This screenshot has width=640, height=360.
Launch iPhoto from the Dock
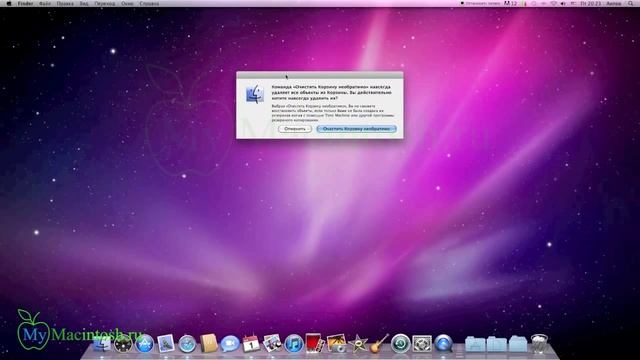pyautogui.click(x=336, y=343)
